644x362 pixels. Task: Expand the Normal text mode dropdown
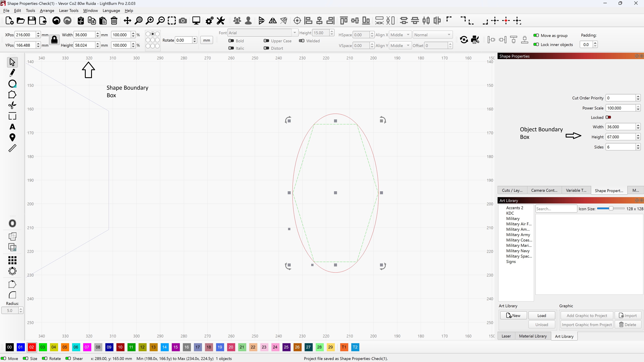click(432, 35)
